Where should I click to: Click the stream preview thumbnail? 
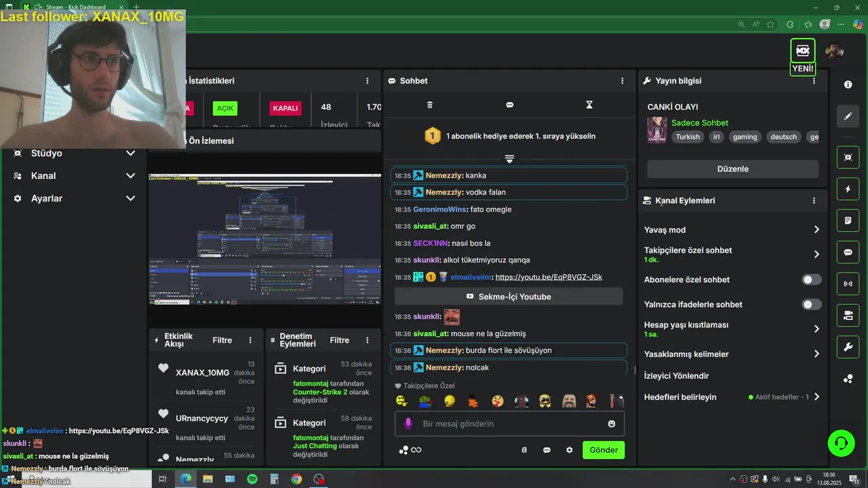pos(264,239)
